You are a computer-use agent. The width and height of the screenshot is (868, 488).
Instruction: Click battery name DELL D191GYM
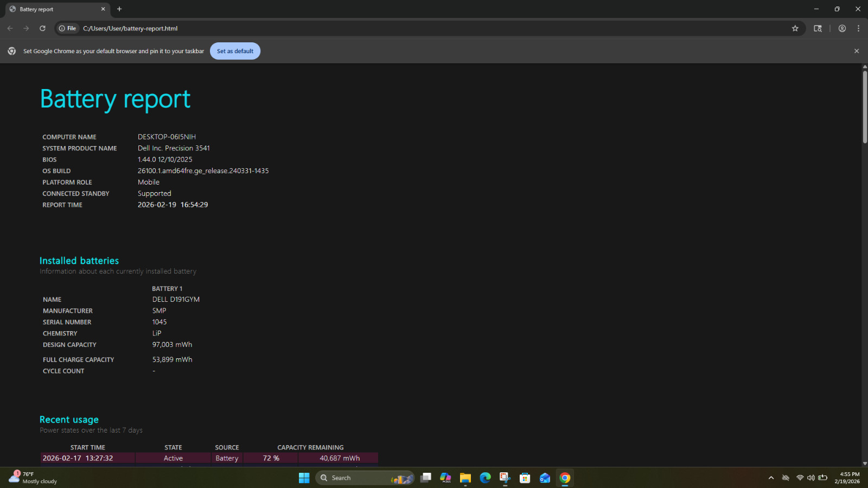coord(176,300)
